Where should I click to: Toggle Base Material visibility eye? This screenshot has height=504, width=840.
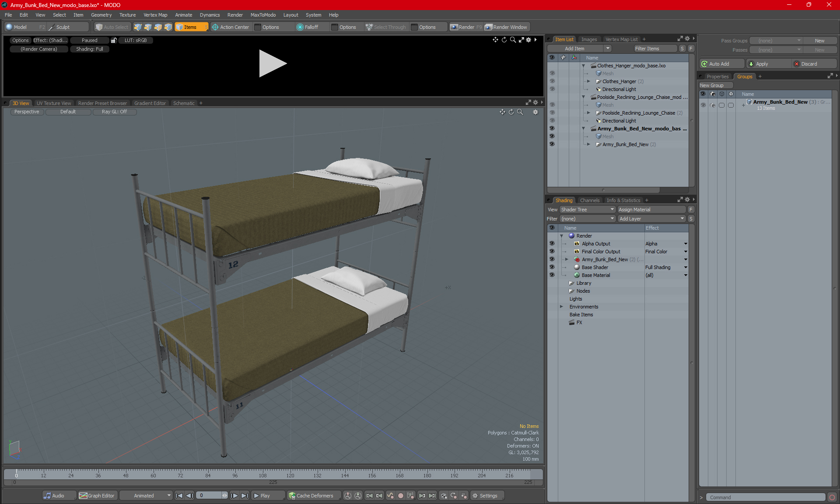tap(552, 275)
